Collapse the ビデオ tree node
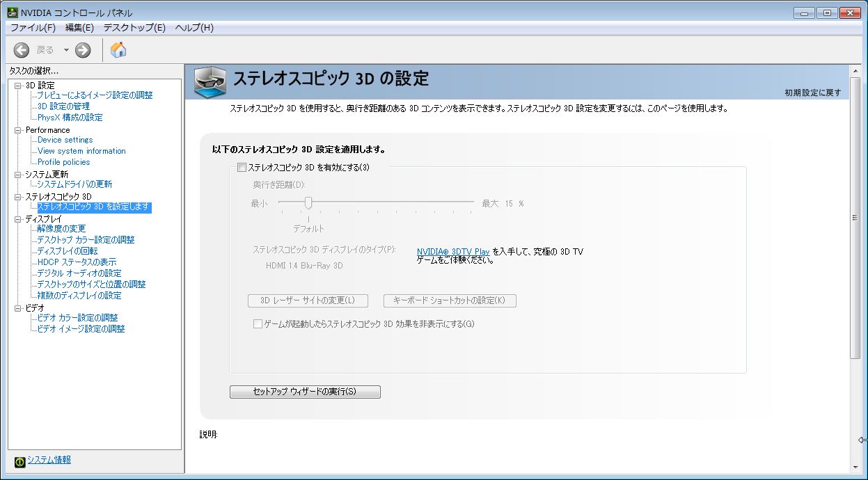Image resolution: width=868 pixels, height=480 pixels. [18, 308]
